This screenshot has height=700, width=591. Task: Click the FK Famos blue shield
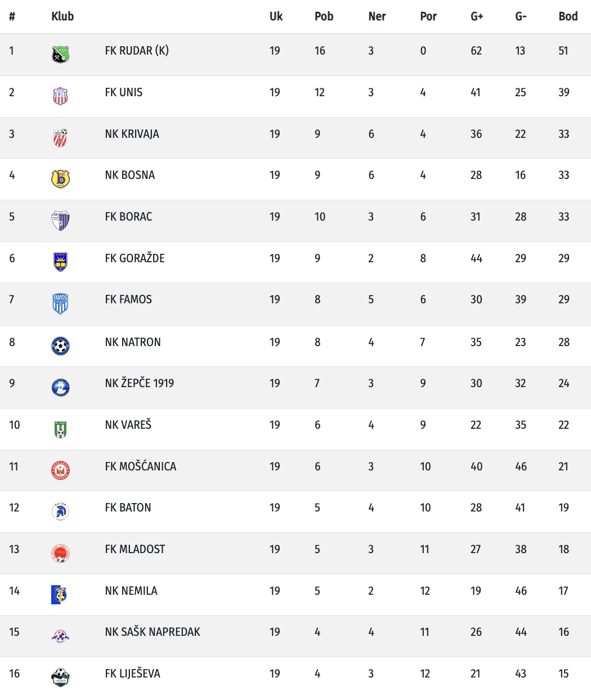pyautogui.click(x=60, y=304)
